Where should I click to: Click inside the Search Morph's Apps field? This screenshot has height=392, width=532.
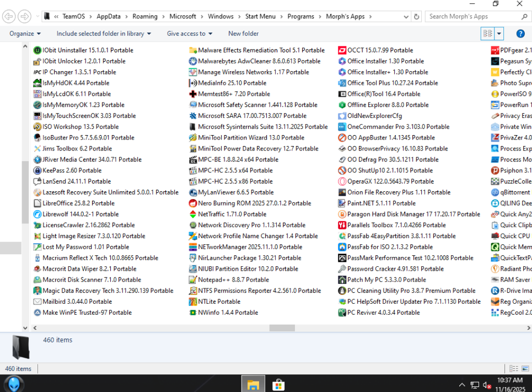point(474,17)
